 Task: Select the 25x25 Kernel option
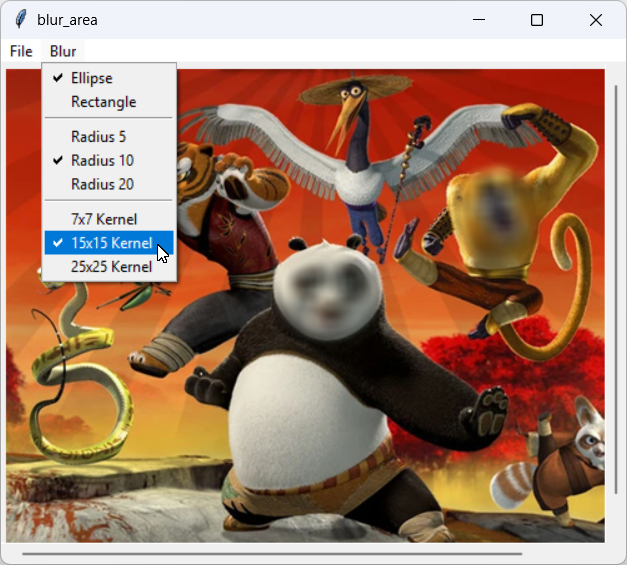[x=109, y=267]
